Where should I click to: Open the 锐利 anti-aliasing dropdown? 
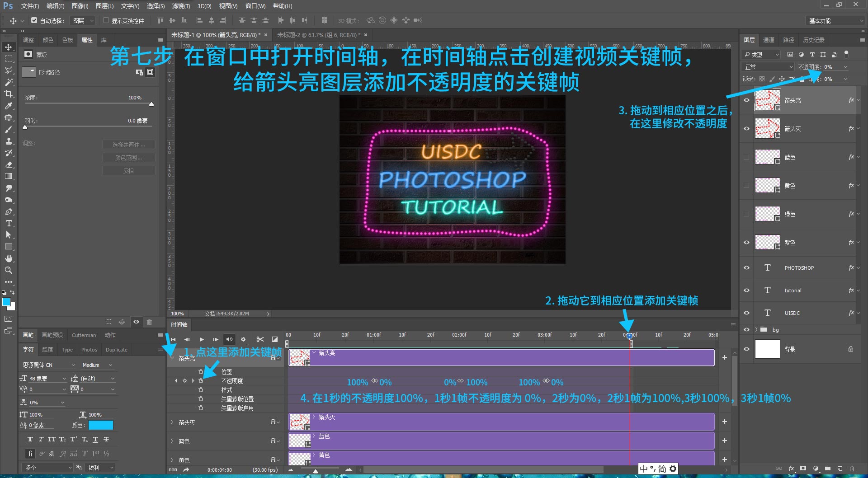100,468
